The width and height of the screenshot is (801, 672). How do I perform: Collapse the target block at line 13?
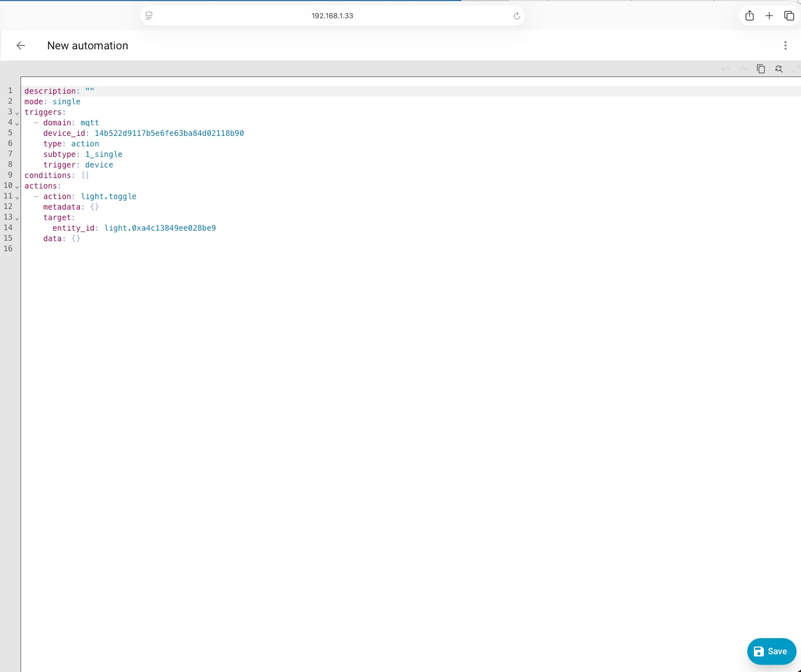click(17, 218)
